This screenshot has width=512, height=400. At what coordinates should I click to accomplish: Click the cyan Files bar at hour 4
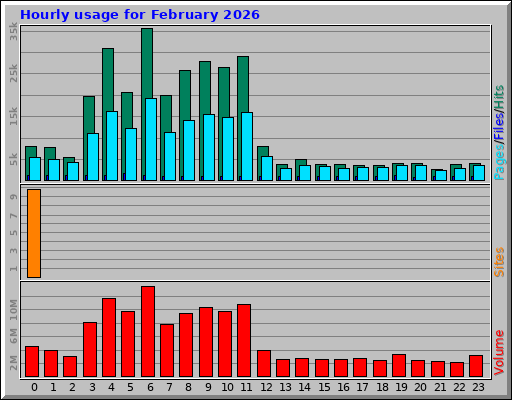[x=112, y=146]
